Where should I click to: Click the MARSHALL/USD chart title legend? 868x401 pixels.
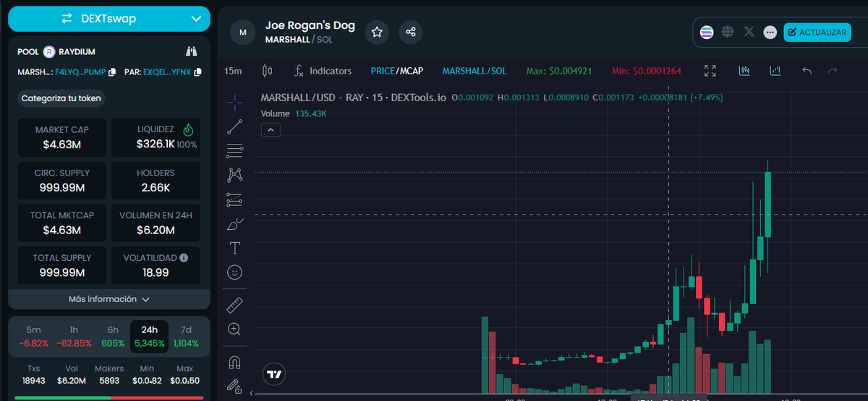(353, 97)
